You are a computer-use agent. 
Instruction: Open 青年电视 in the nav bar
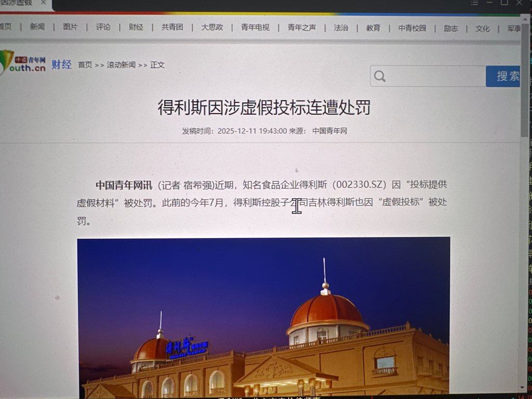(255, 27)
